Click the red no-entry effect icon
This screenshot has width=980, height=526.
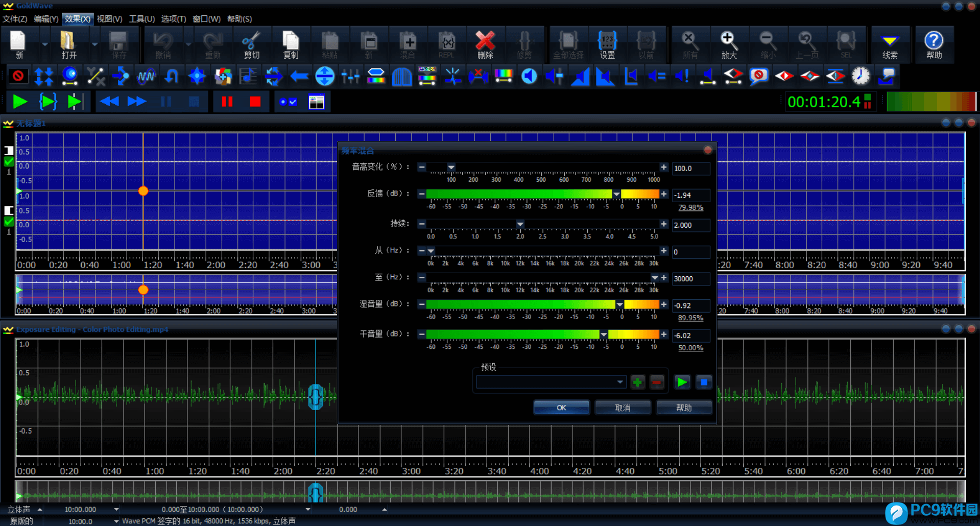pyautogui.click(x=18, y=77)
